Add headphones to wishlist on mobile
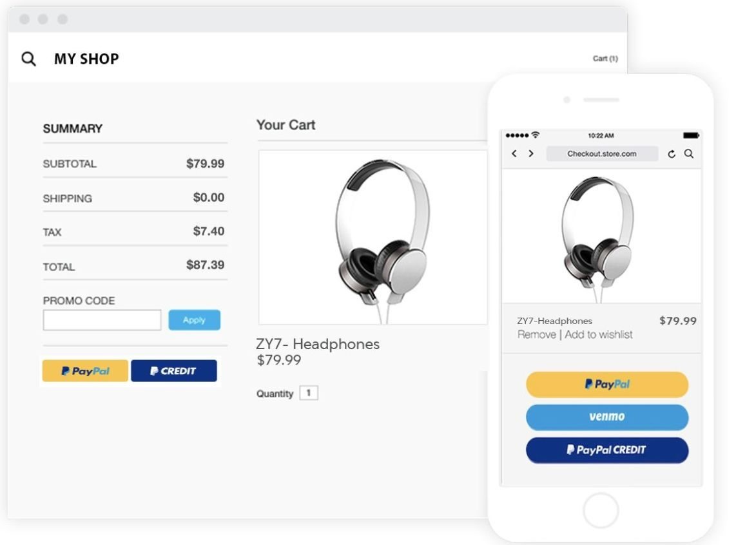The height and width of the screenshot is (545, 756). pyautogui.click(x=599, y=334)
